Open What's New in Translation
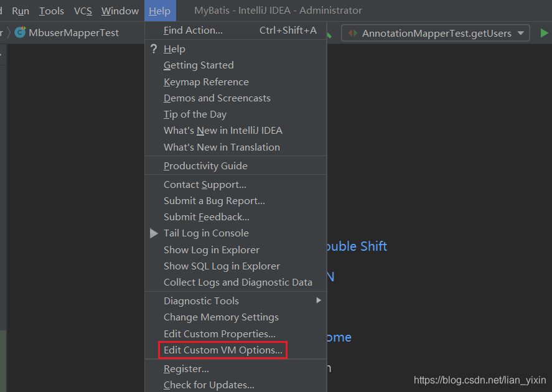This screenshot has height=392, width=552. (x=235, y=147)
